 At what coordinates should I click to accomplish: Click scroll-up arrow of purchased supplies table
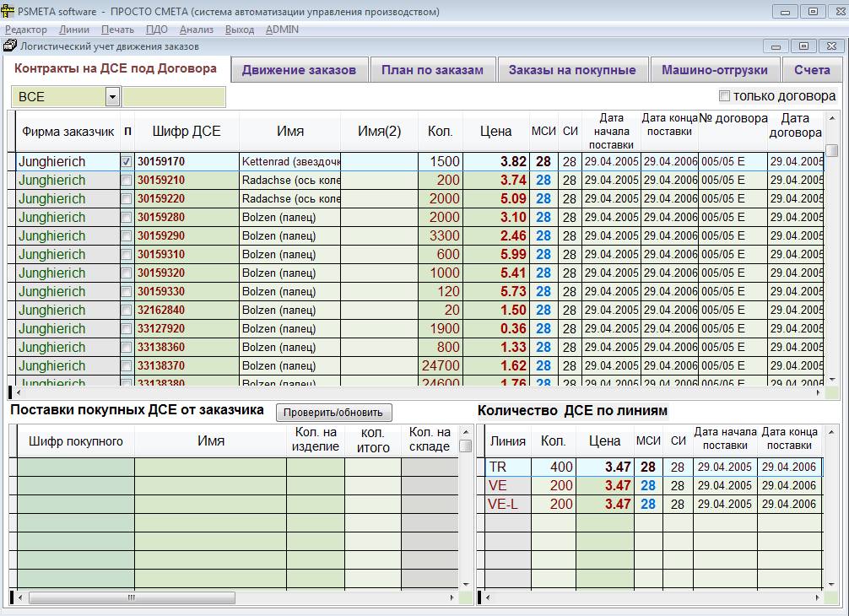point(465,432)
